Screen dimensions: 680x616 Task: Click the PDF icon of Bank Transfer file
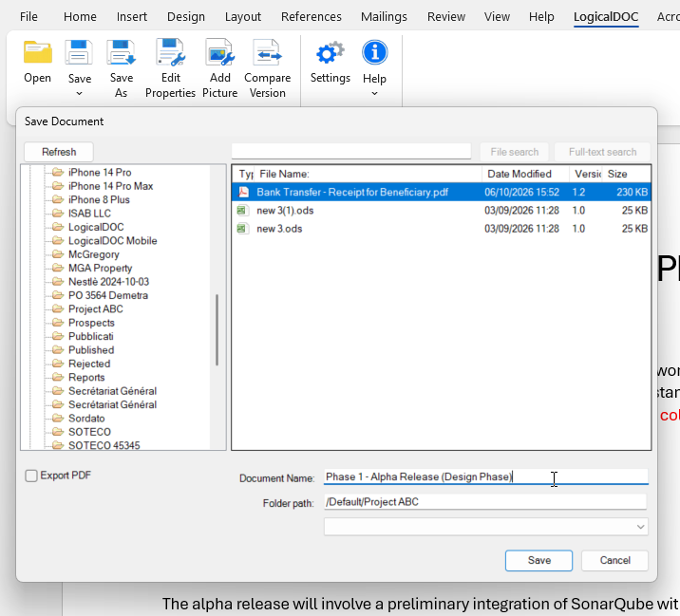pyautogui.click(x=244, y=192)
